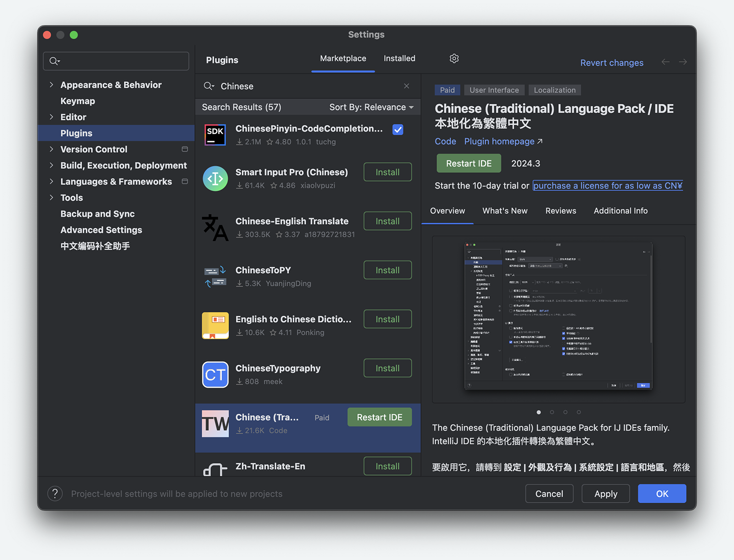This screenshot has height=560, width=734.
Task: Install Chinese-English Translate plugin
Action: click(x=388, y=221)
